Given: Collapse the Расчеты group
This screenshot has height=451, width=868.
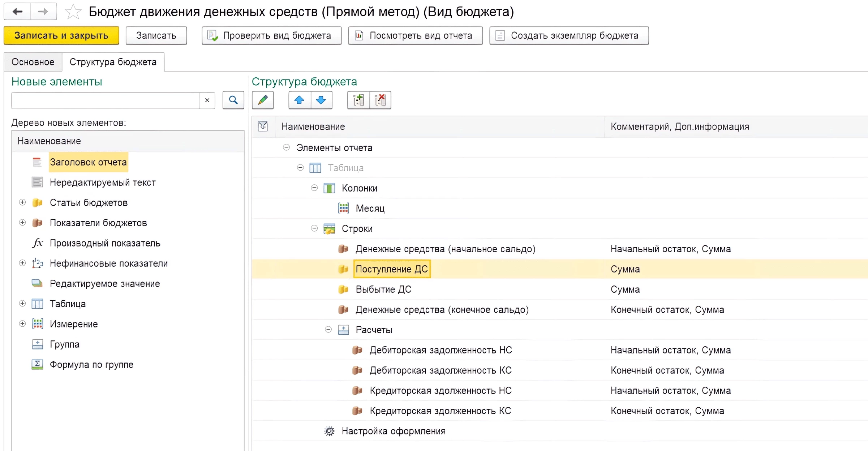Looking at the screenshot, I should pos(328,330).
